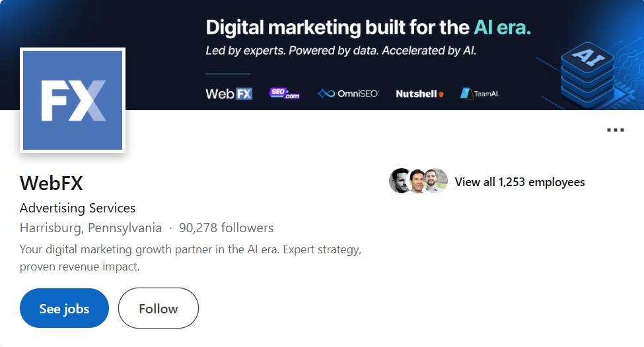
Task: Follow the WebFX company page
Action: [x=159, y=308]
